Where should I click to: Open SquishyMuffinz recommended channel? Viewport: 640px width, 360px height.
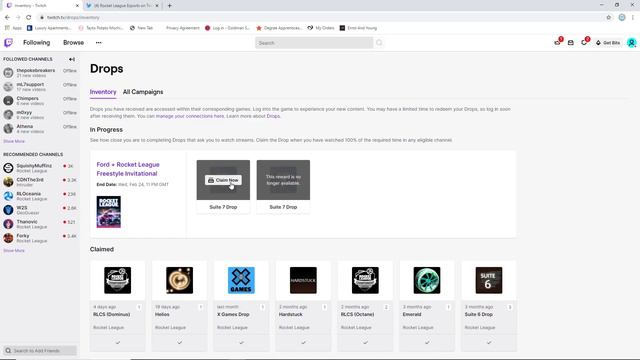(40, 168)
